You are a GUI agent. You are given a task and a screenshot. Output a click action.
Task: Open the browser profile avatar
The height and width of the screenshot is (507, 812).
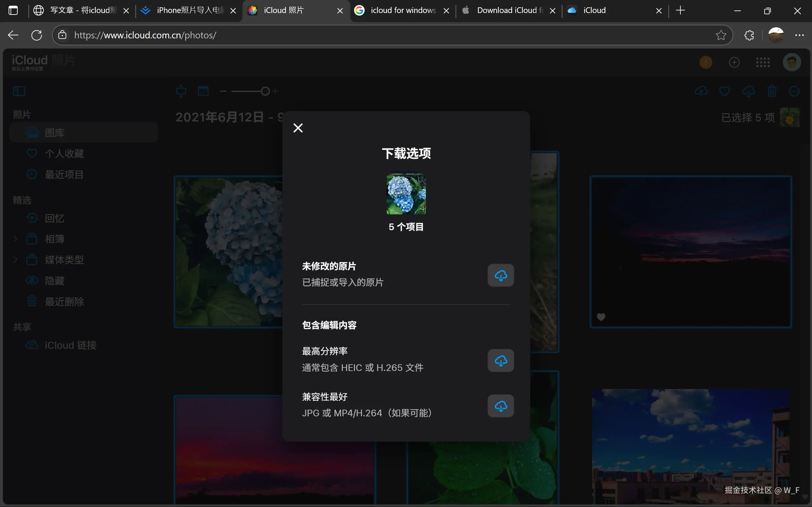776,35
